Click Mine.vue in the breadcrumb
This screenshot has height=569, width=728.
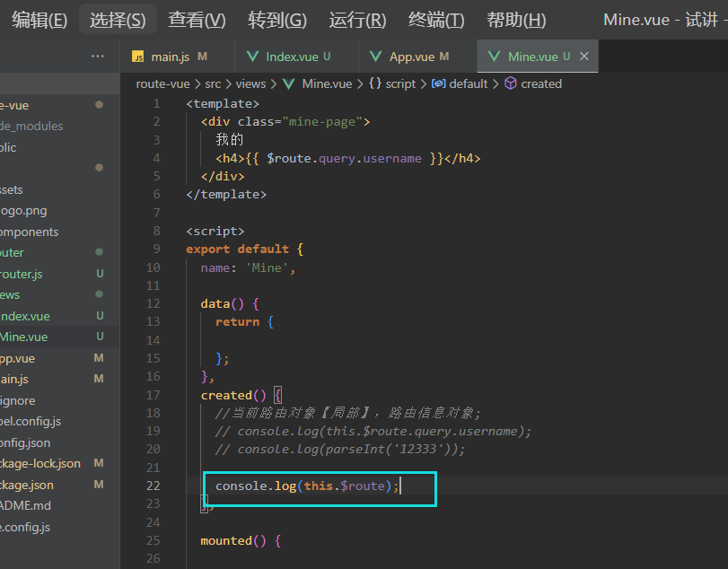click(327, 84)
